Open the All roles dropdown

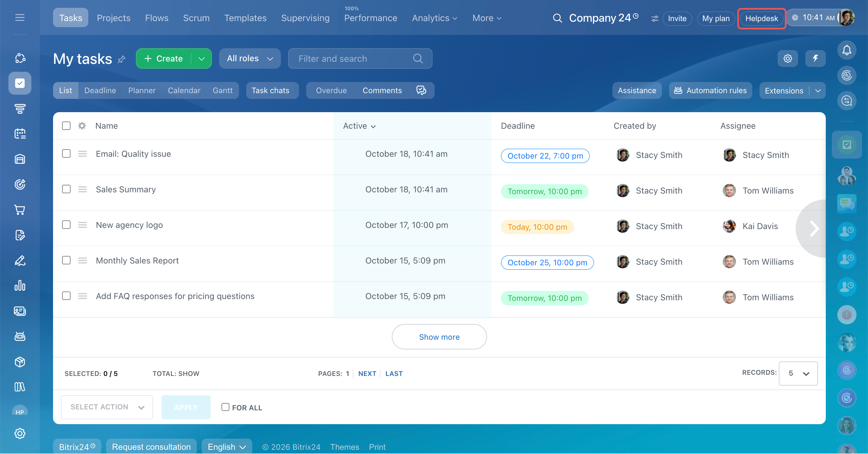(250, 59)
